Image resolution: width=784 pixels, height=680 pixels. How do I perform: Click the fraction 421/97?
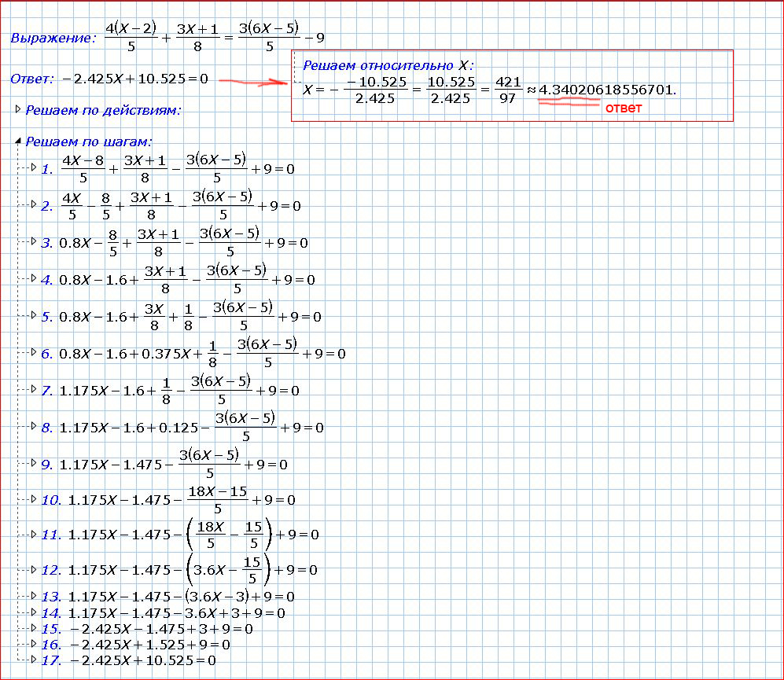(x=508, y=90)
